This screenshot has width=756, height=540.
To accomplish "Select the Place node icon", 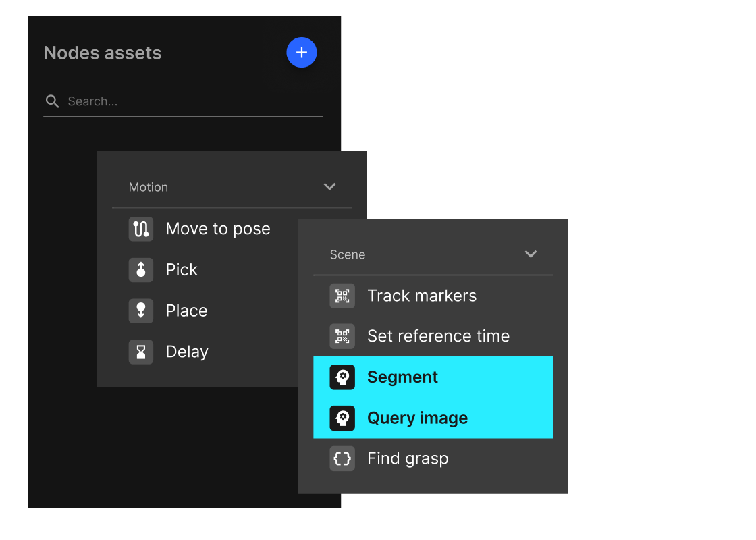I will coord(141,310).
